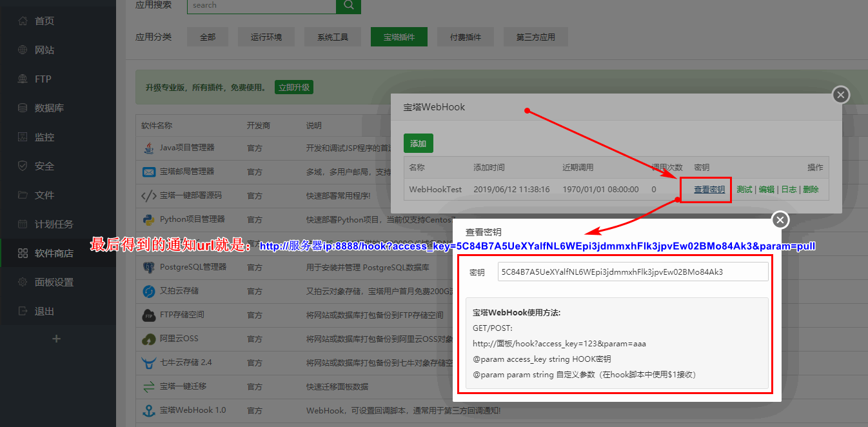Close the 宝塔WebHook dialog
The height and width of the screenshot is (427, 868).
[840, 95]
